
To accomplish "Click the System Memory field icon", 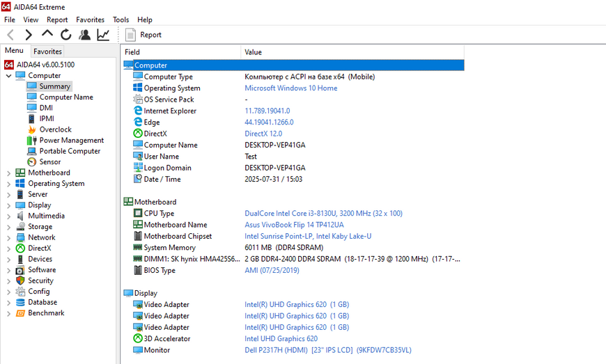I will pyautogui.click(x=138, y=247).
